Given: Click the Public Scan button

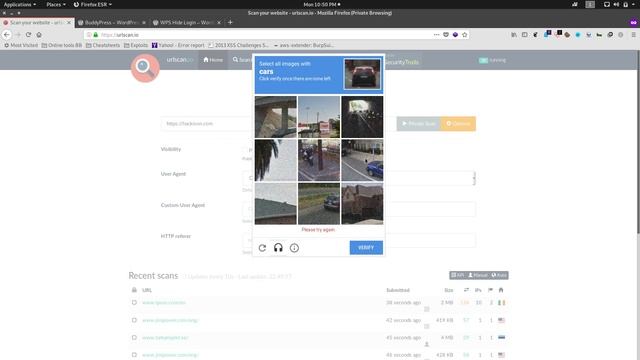Looking at the screenshot, I should point(419,124).
